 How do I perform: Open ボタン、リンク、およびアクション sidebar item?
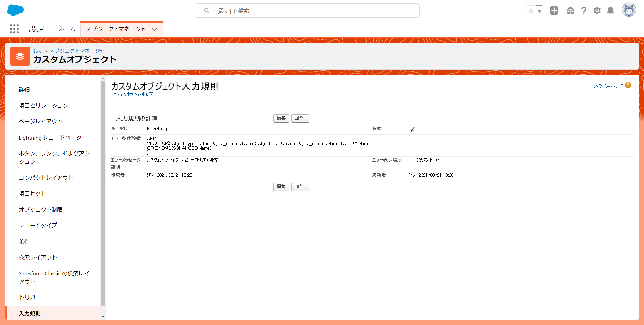coord(54,157)
